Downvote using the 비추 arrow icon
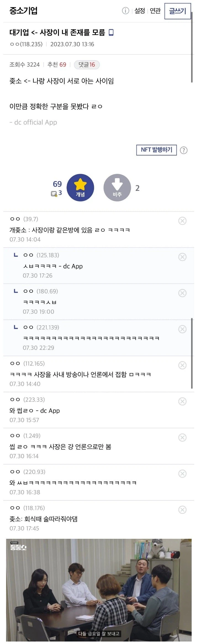Image resolution: width=198 pixels, height=644 pixels. [x=117, y=187]
